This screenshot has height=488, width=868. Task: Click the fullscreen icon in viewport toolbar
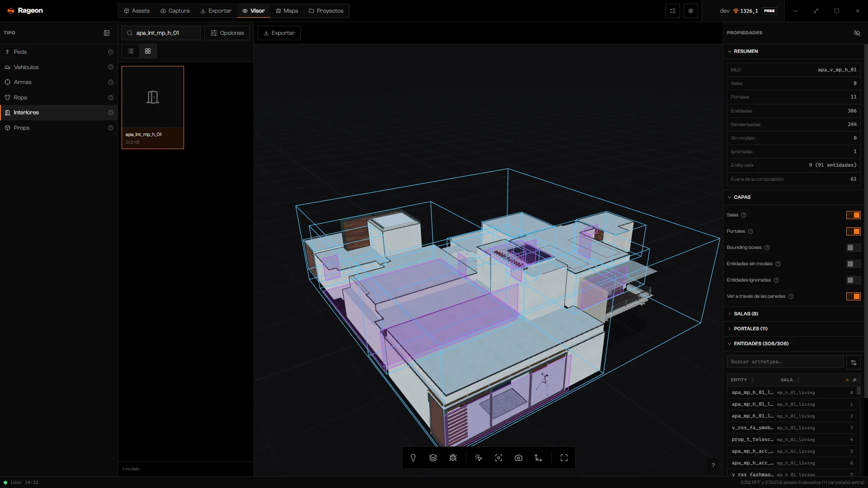(x=564, y=458)
